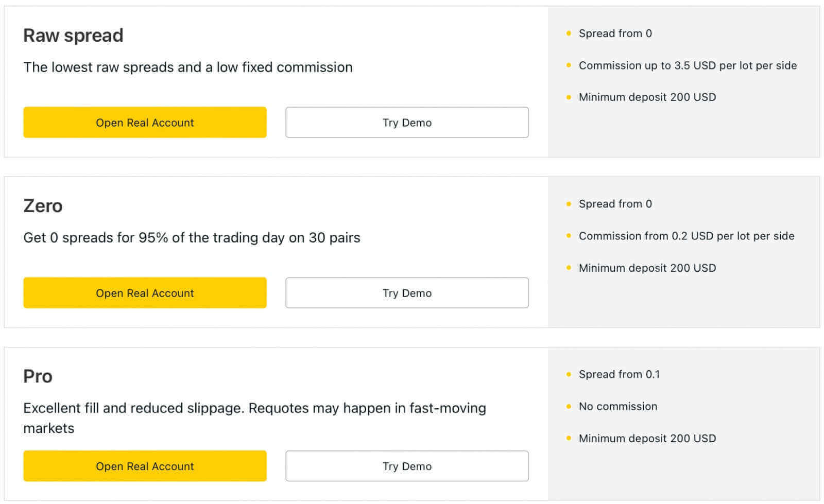Click the Pro account heading

pyautogui.click(x=38, y=376)
